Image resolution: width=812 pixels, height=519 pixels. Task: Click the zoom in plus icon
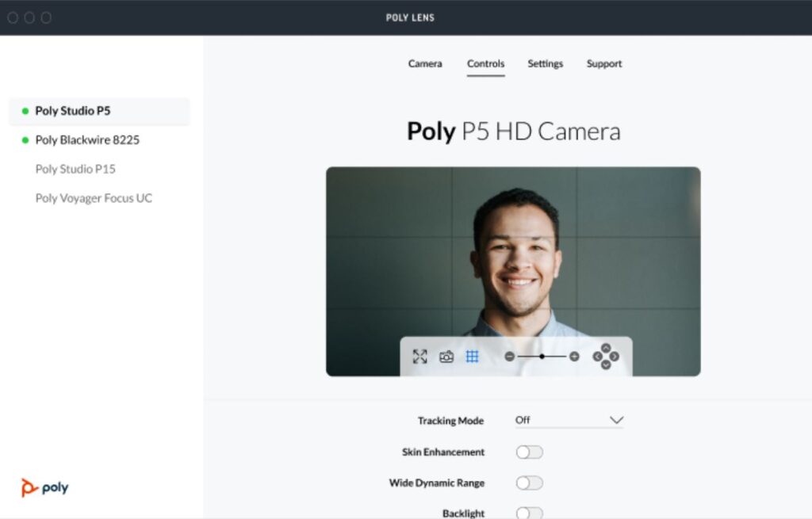tap(574, 357)
